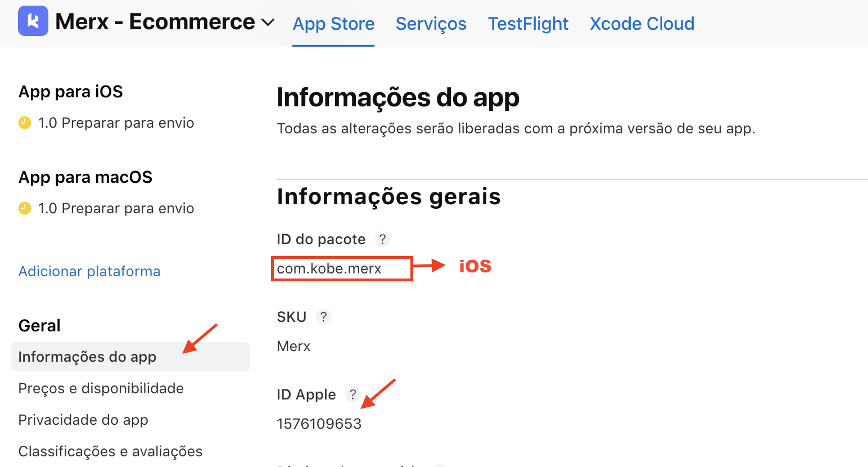The height and width of the screenshot is (467, 868).
Task: Click the help icon next to SKU
Action: [x=323, y=317]
